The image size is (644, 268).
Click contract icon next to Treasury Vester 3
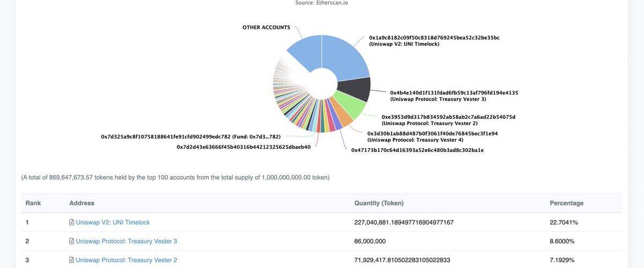click(x=71, y=241)
